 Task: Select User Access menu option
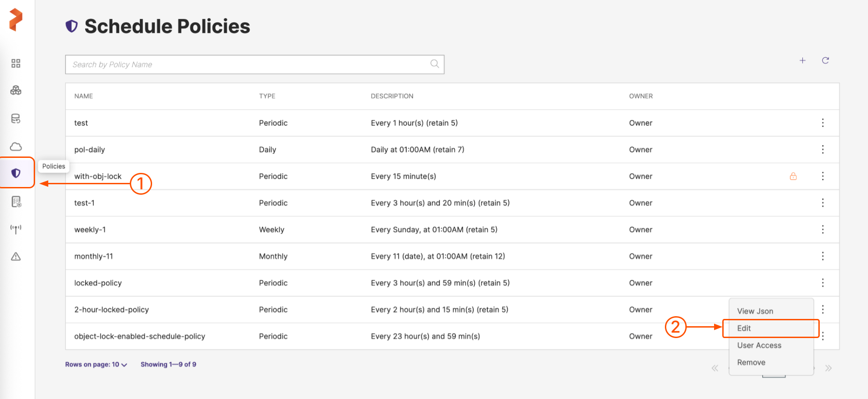(759, 345)
